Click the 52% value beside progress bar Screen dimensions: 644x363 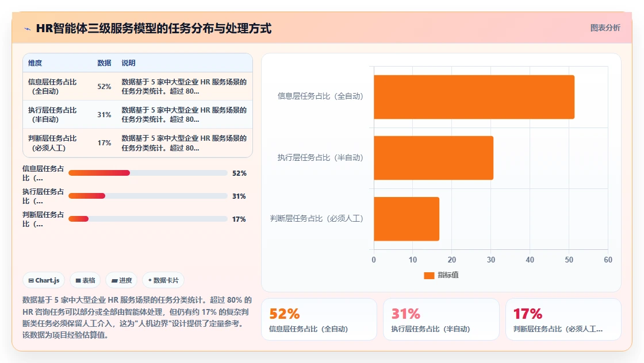point(239,173)
